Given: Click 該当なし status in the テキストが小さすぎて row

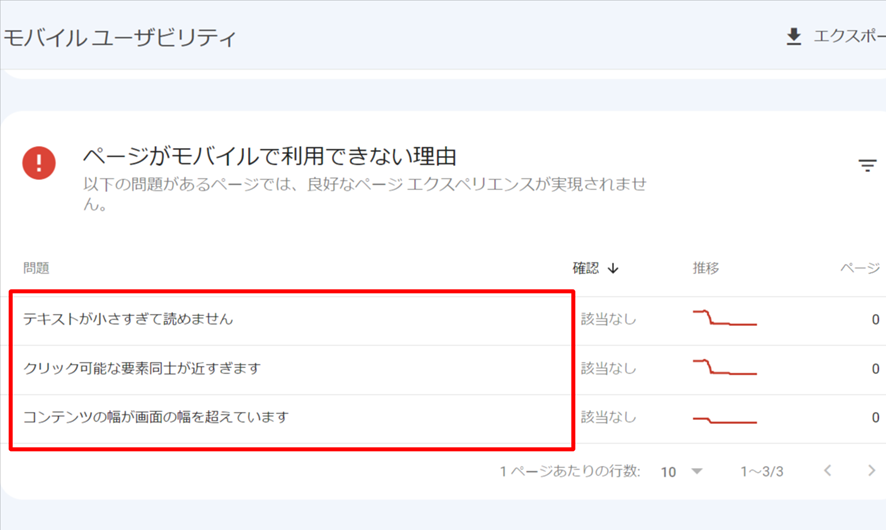Looking at the screenshot, I should (x=609, y=319).
